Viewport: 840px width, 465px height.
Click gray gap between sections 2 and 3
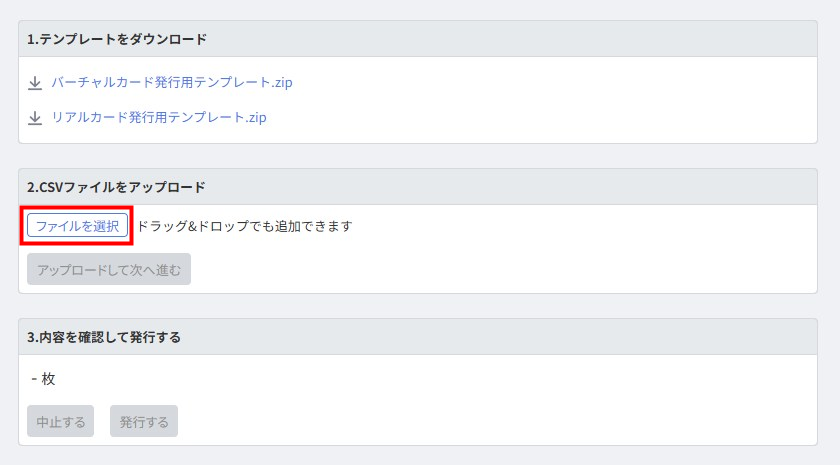[418, 306]
